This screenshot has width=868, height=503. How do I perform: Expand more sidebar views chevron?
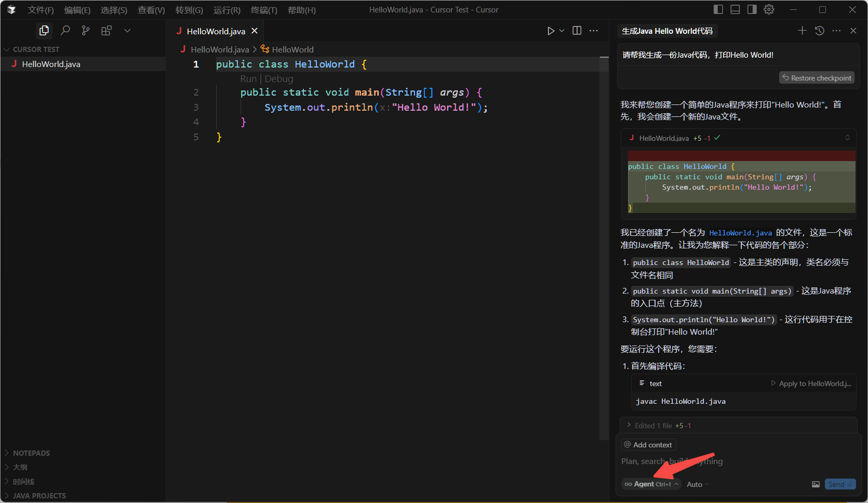click(x=127, y=31)
